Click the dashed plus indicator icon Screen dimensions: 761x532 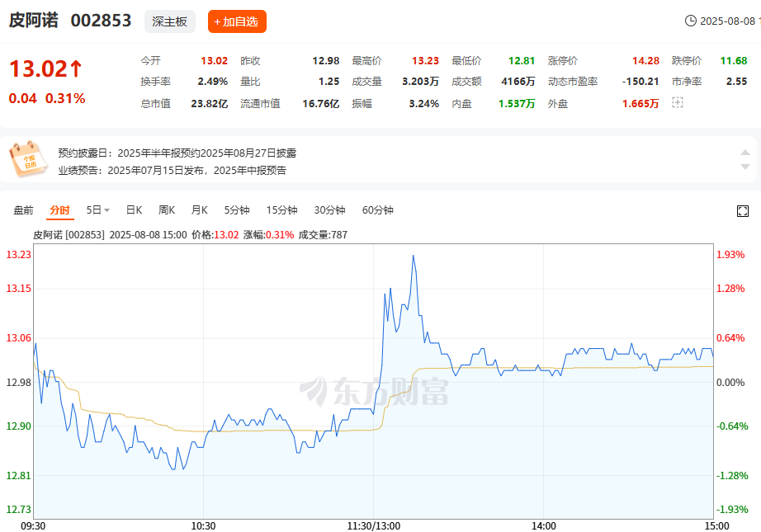pyautogui.click(x=678, y=102)
